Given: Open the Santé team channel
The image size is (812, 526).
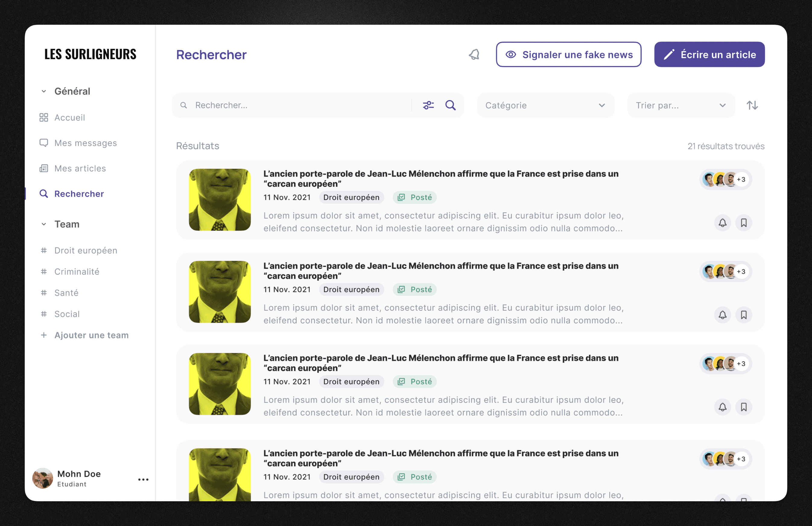Looking at the screenshot, I should tap(66, 293).
